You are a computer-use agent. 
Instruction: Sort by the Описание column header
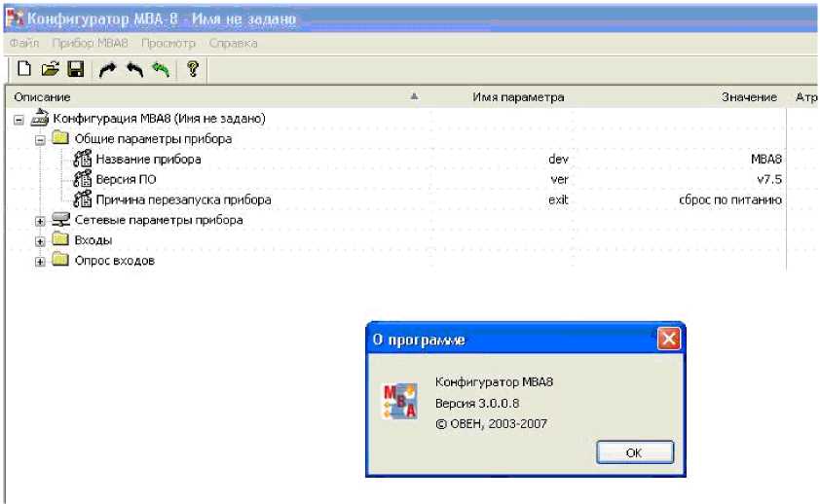pyautogui.click(x=217, y=97)
